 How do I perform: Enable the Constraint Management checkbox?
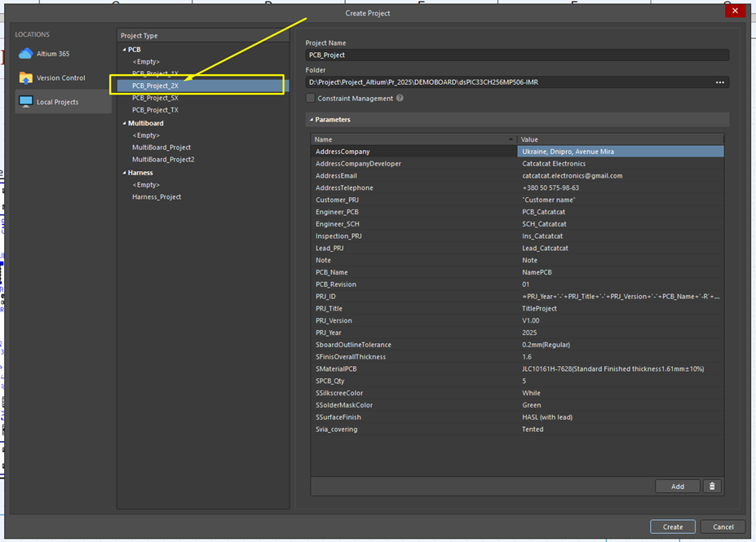coord(311,99)
